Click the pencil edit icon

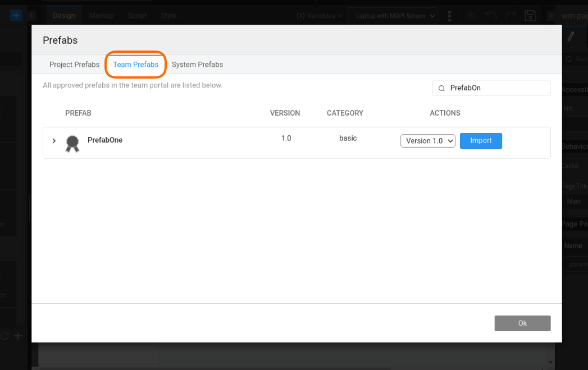pos(571,37)
